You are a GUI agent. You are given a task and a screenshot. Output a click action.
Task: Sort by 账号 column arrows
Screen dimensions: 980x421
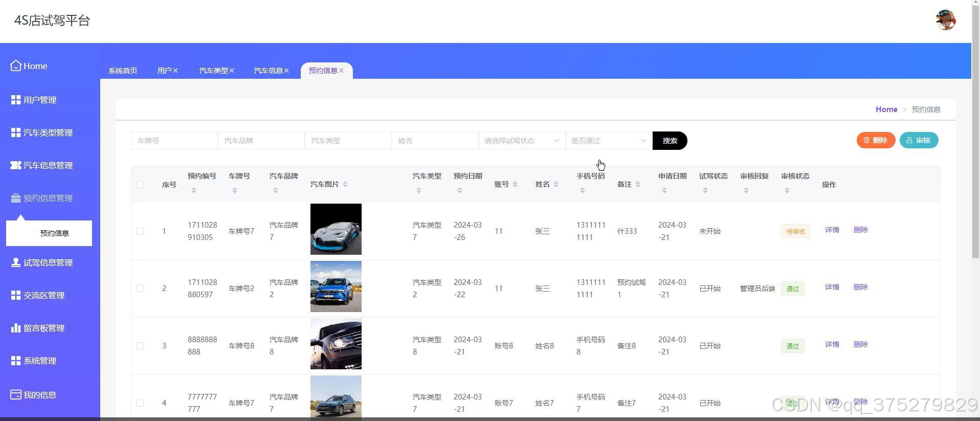[515, 184]
